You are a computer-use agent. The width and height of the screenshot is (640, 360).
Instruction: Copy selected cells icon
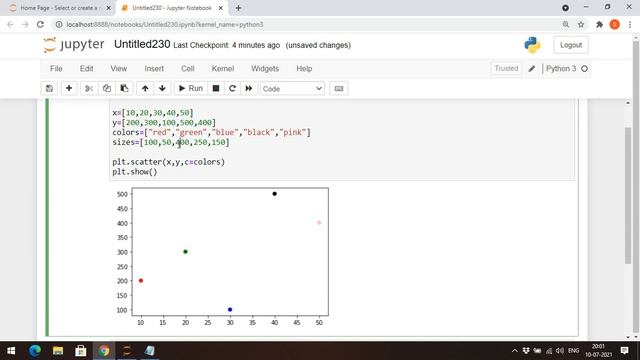tap(107, 89)
